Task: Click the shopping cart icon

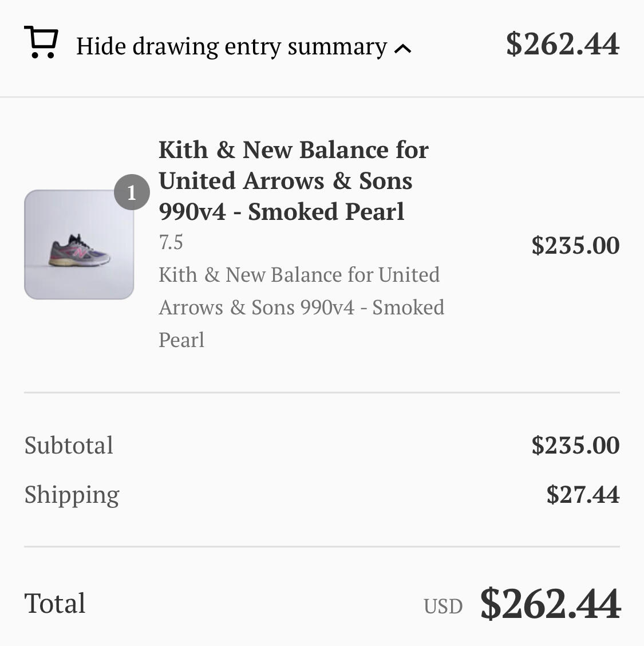Action: point(41,43)
